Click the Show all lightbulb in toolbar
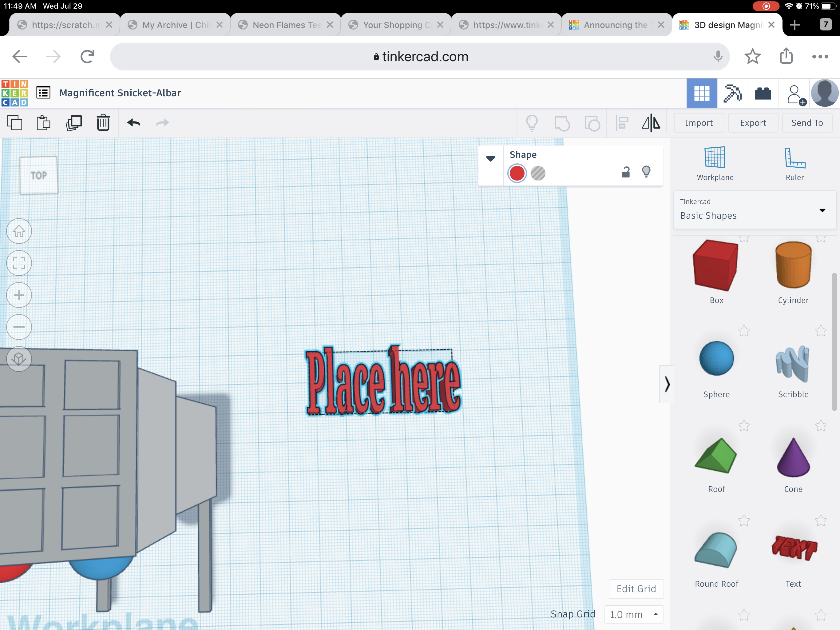 pos(532,123)
